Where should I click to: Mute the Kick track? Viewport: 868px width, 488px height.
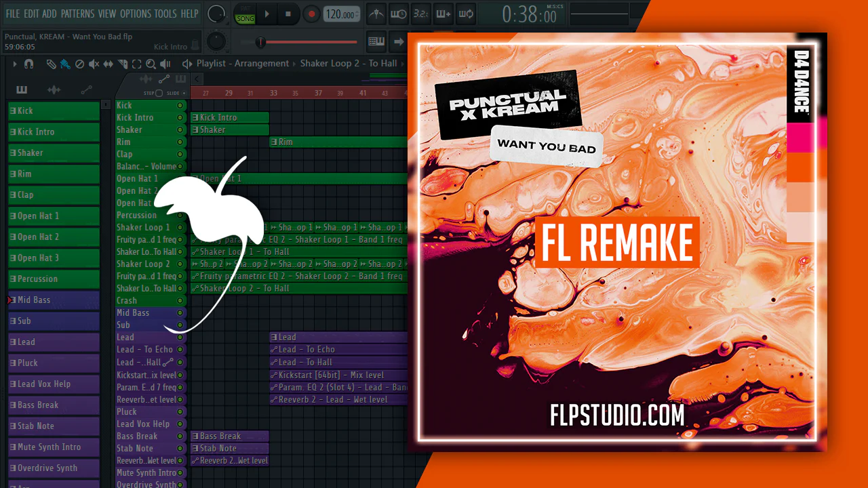(180, 106)
